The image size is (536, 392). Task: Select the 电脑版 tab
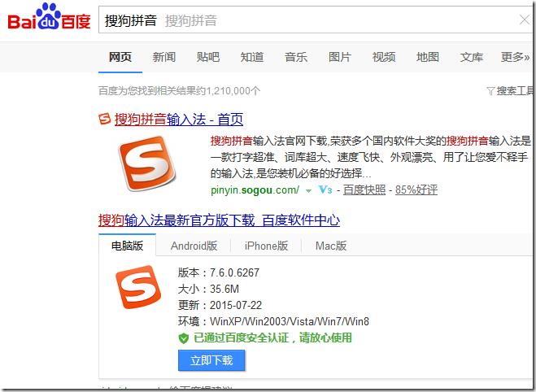127,245
